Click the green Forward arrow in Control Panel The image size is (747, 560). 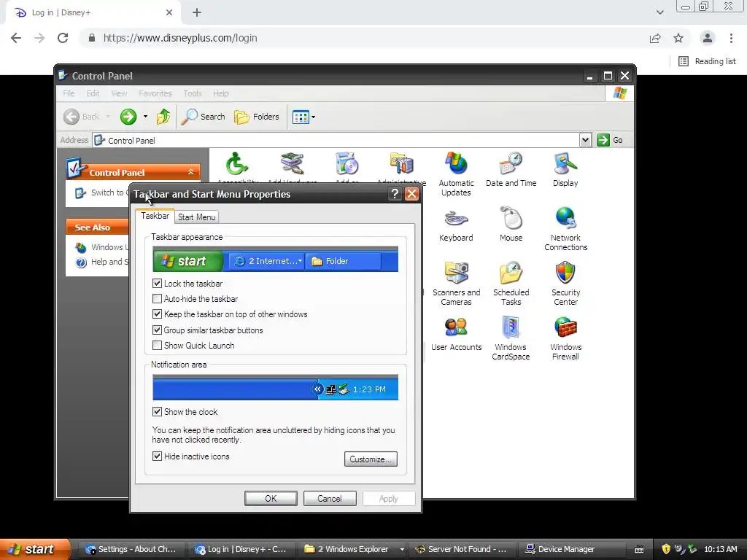click(128, 117)
